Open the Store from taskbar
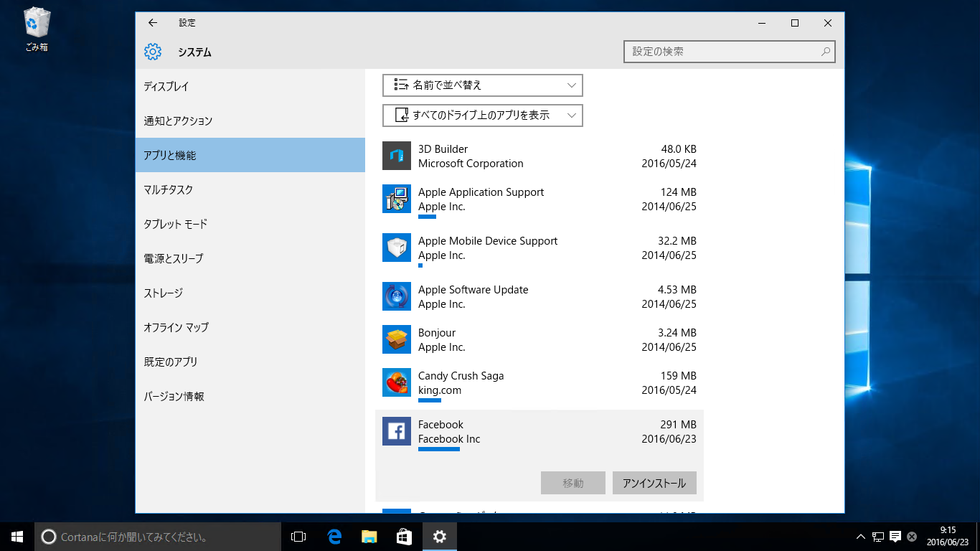980x551 pixels. pyautogui.click(x=404, y=537)
